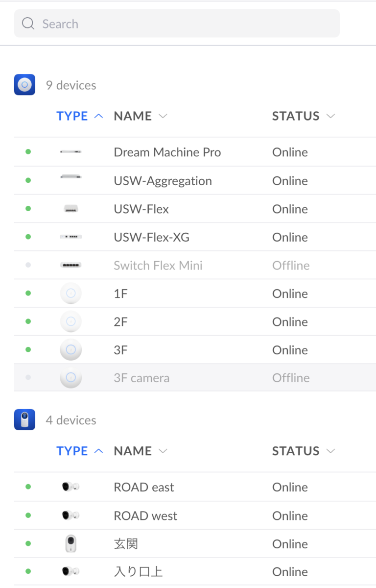Image resolution: width=376 pixels, height=588 pixels.
Task: Open the 入り口上 camera name
Action: 138,572
